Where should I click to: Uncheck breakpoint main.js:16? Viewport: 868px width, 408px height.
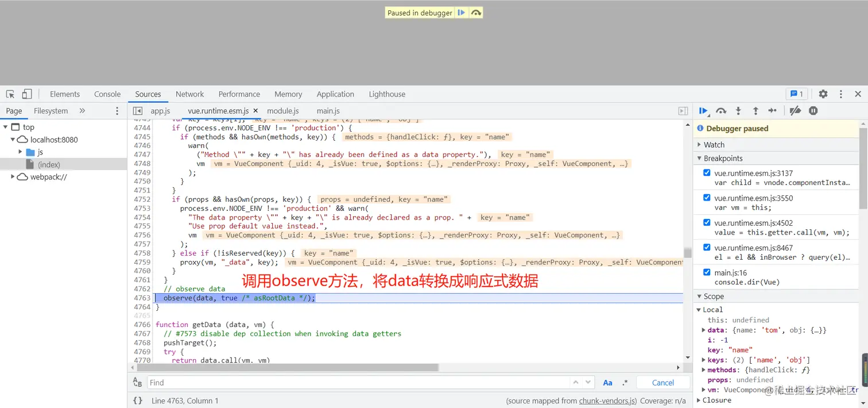point(707,272)
